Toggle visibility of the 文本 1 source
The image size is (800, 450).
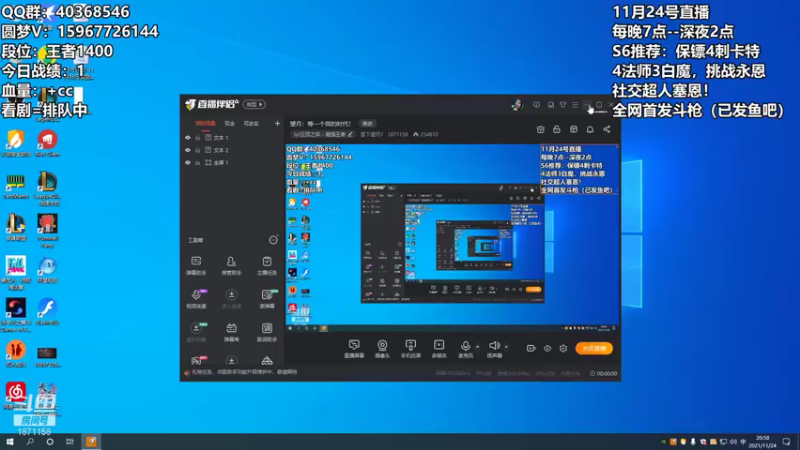pos(188,138)
